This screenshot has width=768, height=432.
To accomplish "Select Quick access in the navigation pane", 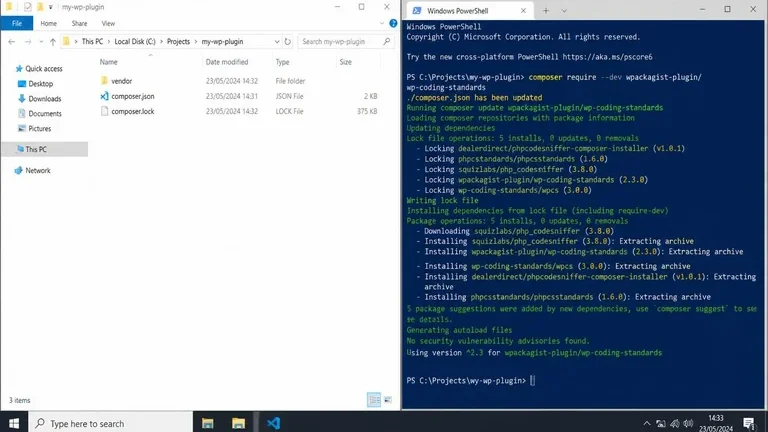I will pos(44,69).
